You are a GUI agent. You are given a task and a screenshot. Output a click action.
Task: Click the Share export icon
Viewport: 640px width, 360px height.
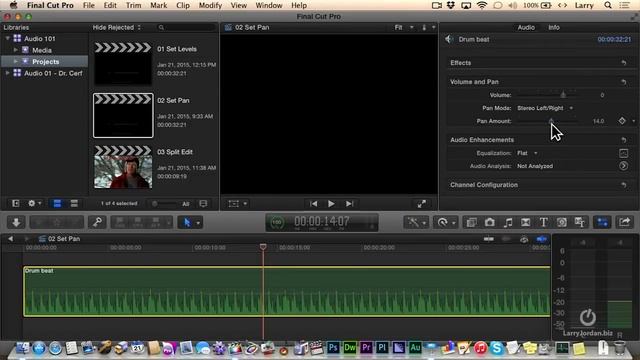624,222
